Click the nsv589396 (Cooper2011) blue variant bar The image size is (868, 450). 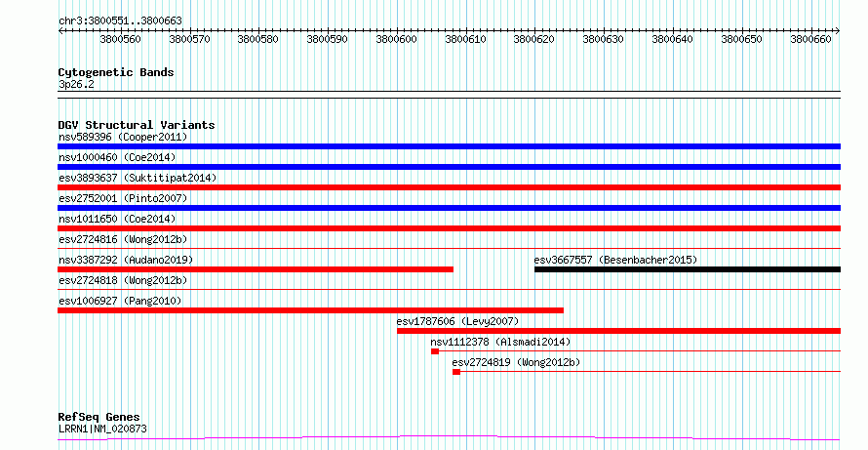click(449, 146)
